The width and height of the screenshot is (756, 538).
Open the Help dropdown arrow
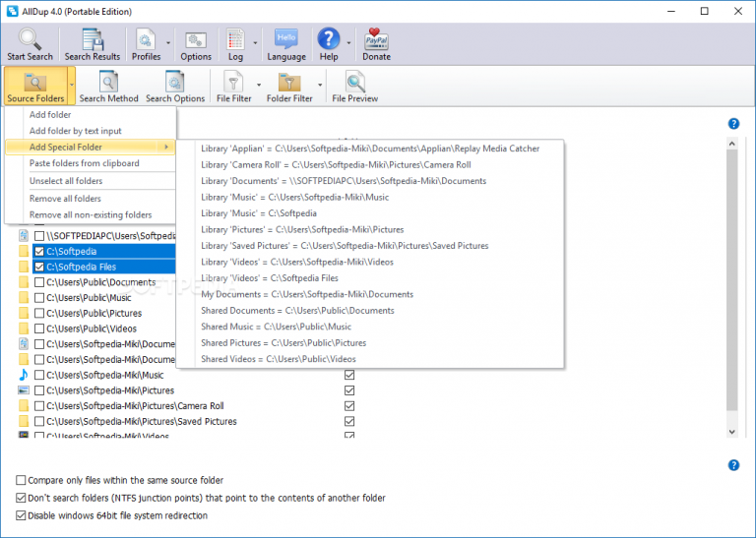tap(348, 43)
